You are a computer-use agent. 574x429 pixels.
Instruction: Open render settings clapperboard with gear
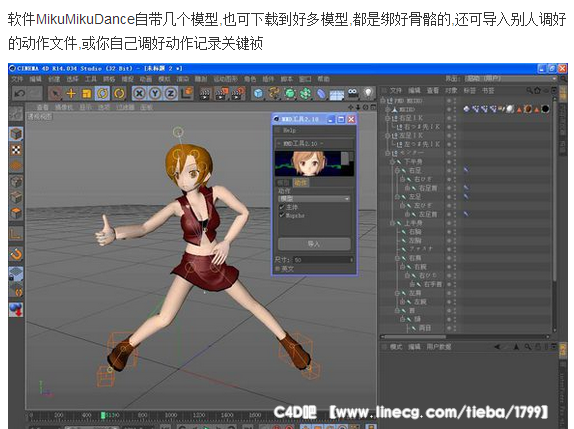tap(238, 94)
